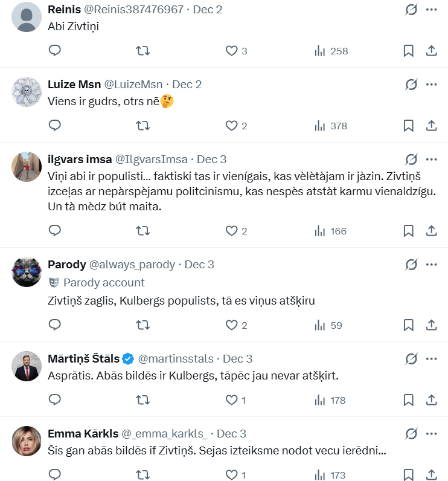Bookmark Reinis's tweet

click(408, 51)
